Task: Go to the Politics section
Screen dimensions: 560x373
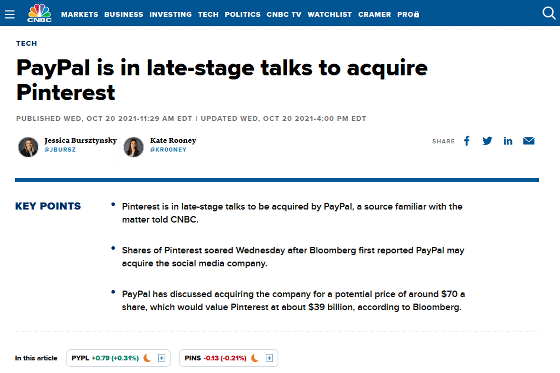Action: coord(242,15)
